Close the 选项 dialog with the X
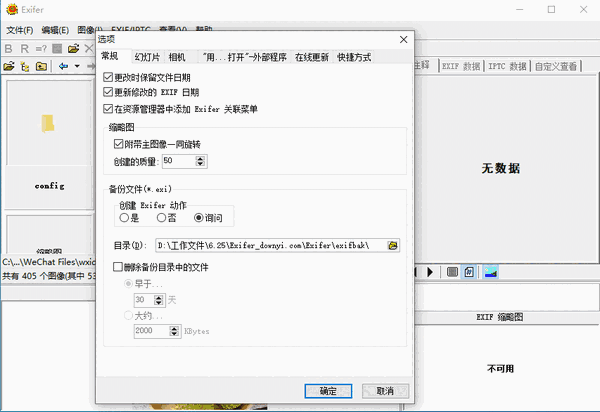The image size is (600, 412). (x=403, y=39)
